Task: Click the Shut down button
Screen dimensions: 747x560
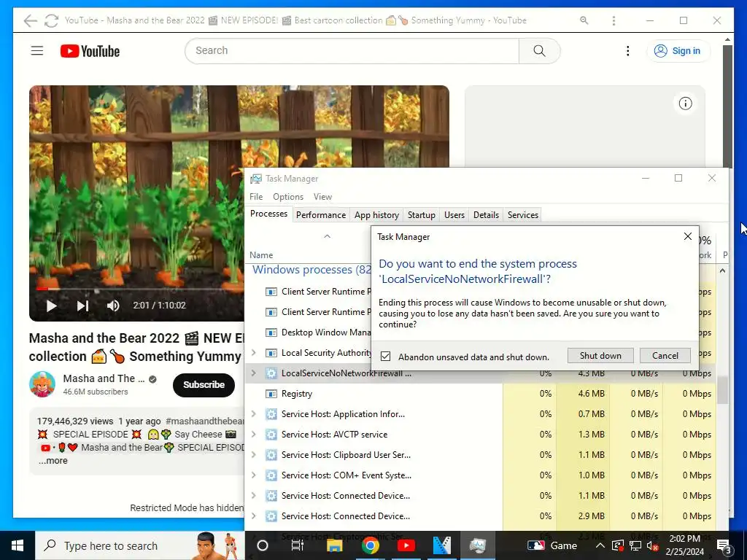Action: pos(600,356)
